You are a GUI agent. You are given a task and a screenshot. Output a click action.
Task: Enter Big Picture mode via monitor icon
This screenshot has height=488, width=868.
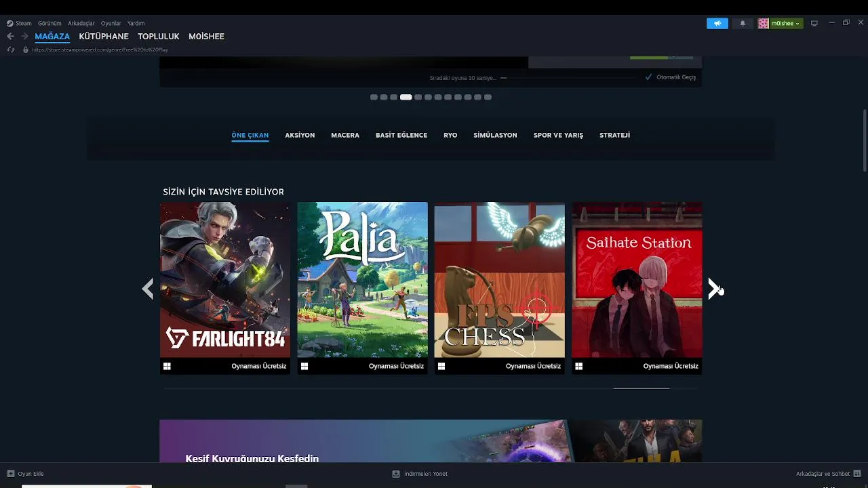[x=814, y=23]
